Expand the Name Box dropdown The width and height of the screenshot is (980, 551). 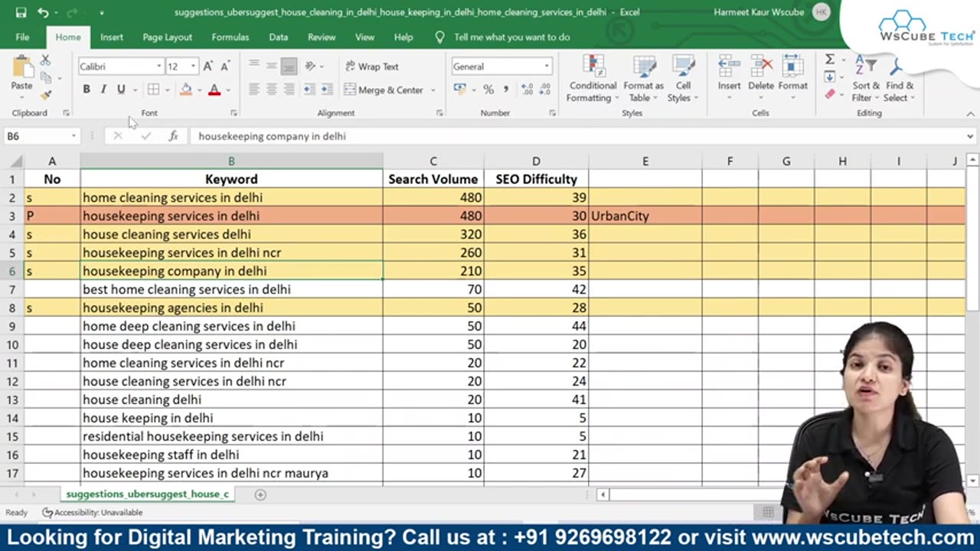[73, 136]
